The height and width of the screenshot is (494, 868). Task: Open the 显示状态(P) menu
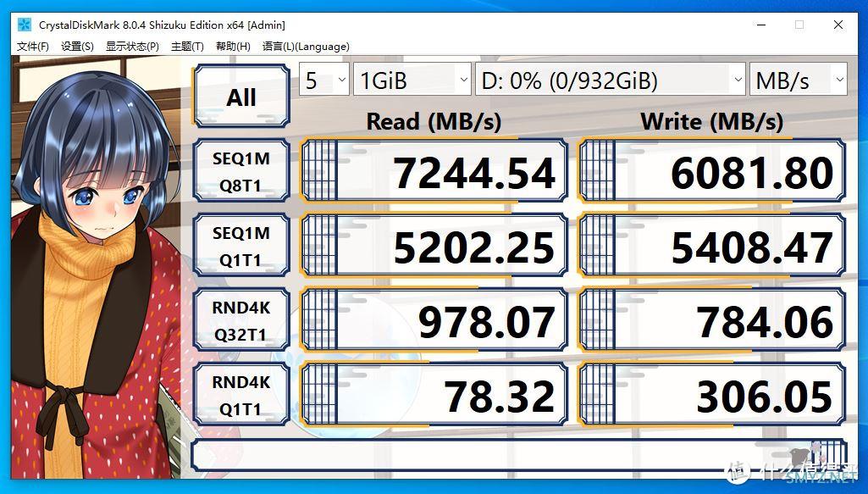tap(132, 47)
